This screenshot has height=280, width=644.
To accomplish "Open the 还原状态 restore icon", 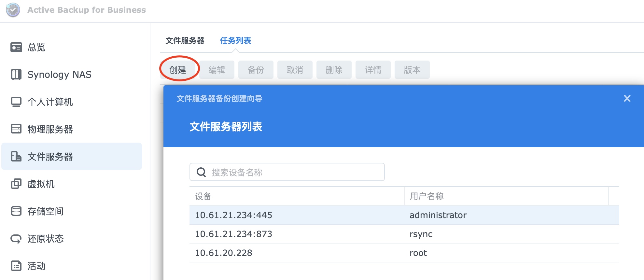I will click(16, 239).
